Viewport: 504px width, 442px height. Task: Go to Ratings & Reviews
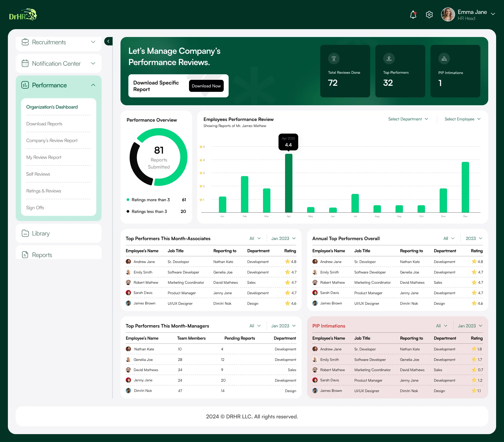coord(44,191)
